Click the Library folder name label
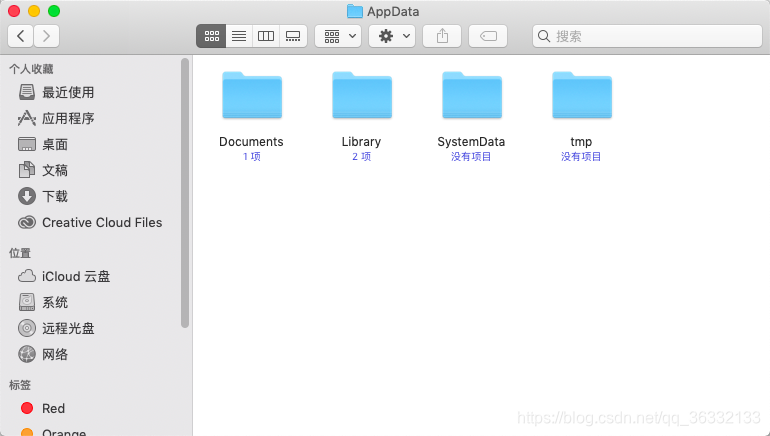The image size is (770, 436). click(361, 142)
